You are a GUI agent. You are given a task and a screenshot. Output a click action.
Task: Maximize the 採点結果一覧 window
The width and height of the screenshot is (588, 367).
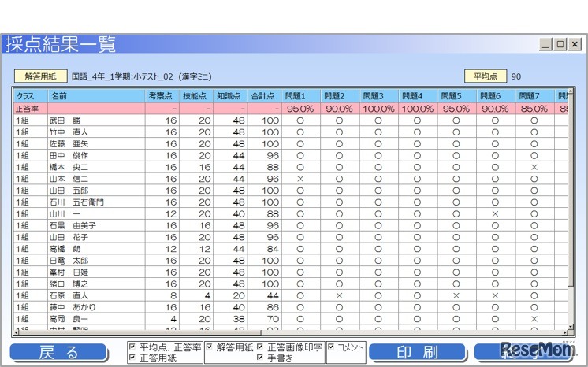click(560, 44)
